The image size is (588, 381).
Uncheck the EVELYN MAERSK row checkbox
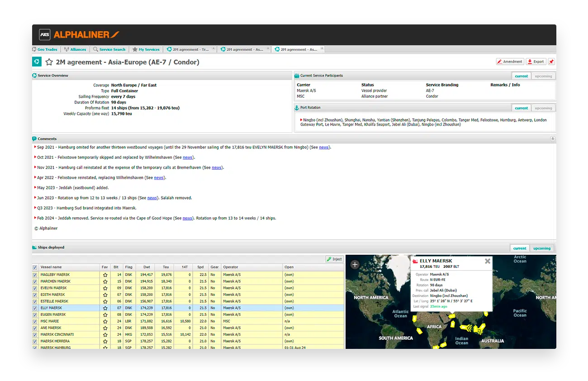35,288
